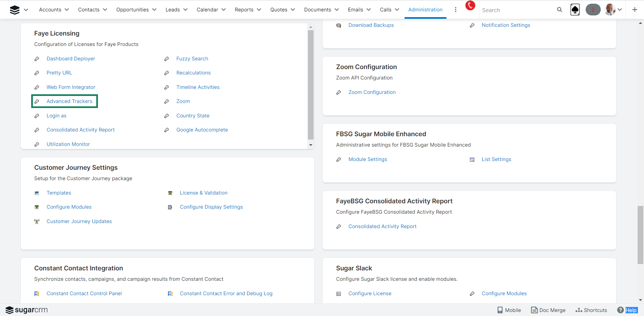Image resolution: width=644 pixels, height=316 pixels.
Task: Open the Advanced Trackers link
Action: coord(69,101)
